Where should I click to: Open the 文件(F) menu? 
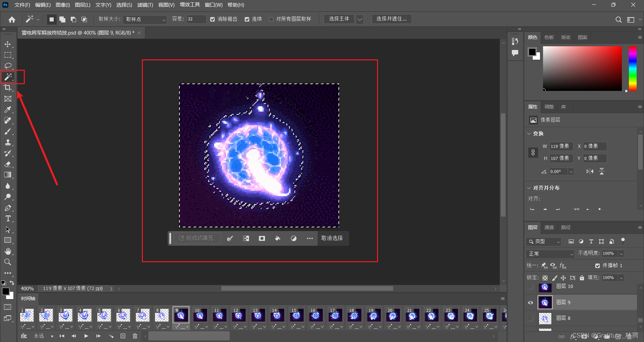coord(22,5)
